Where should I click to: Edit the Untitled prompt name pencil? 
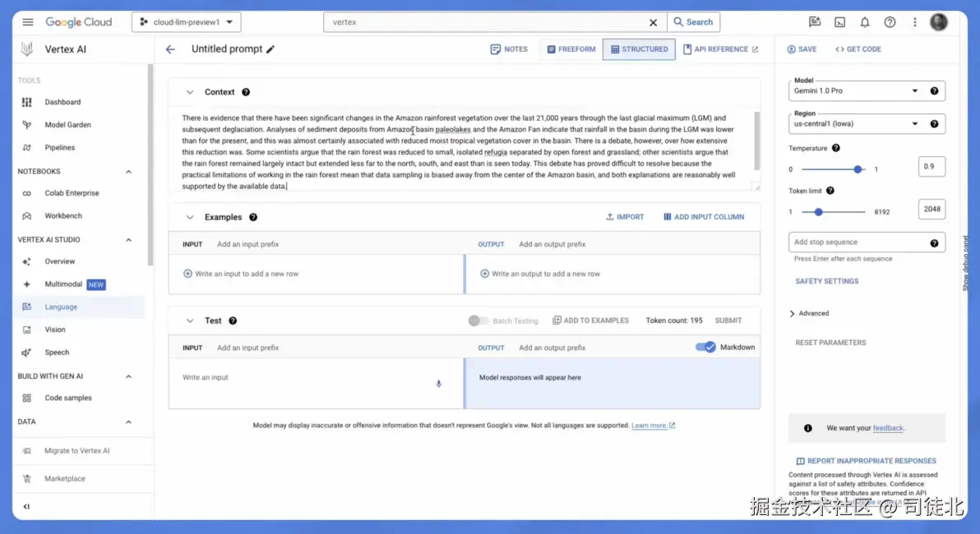270,49
